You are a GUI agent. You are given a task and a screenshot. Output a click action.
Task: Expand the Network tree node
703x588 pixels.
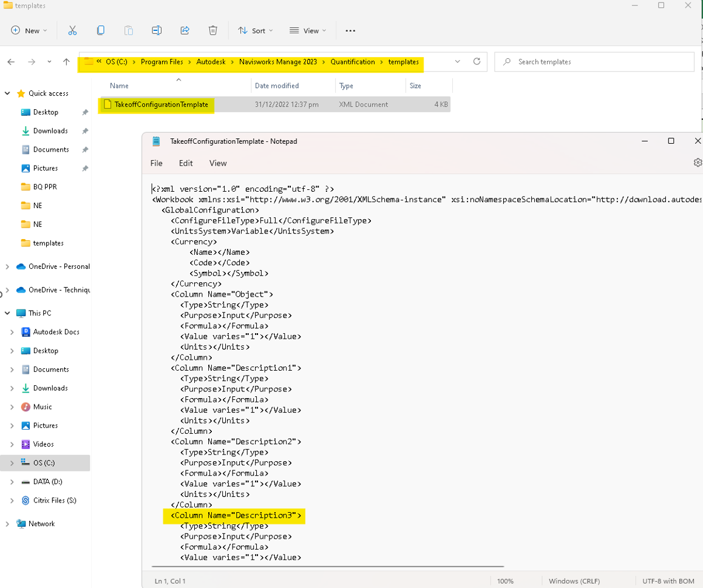[x=7, y=524]
